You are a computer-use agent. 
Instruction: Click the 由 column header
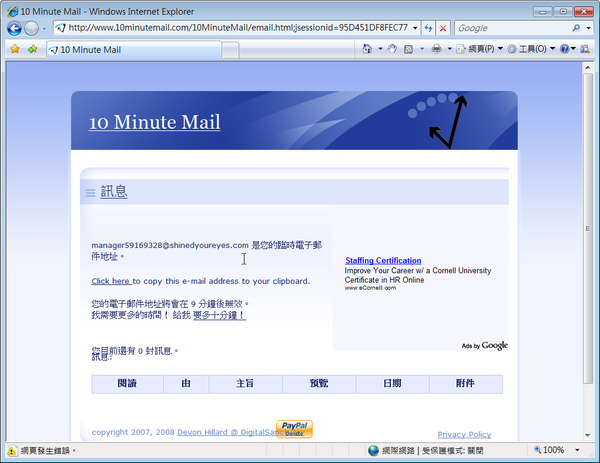186,384
